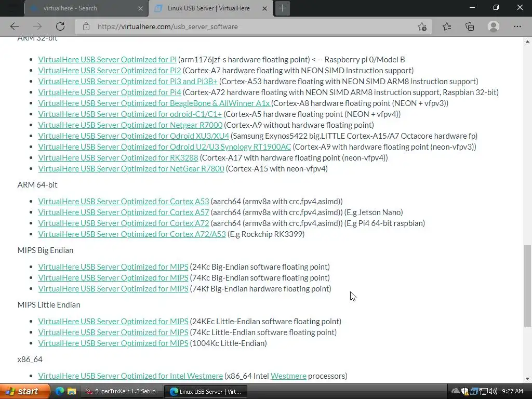Click the security shield tray icon
Screen dimensions: 532x399
tap(465, 391)
